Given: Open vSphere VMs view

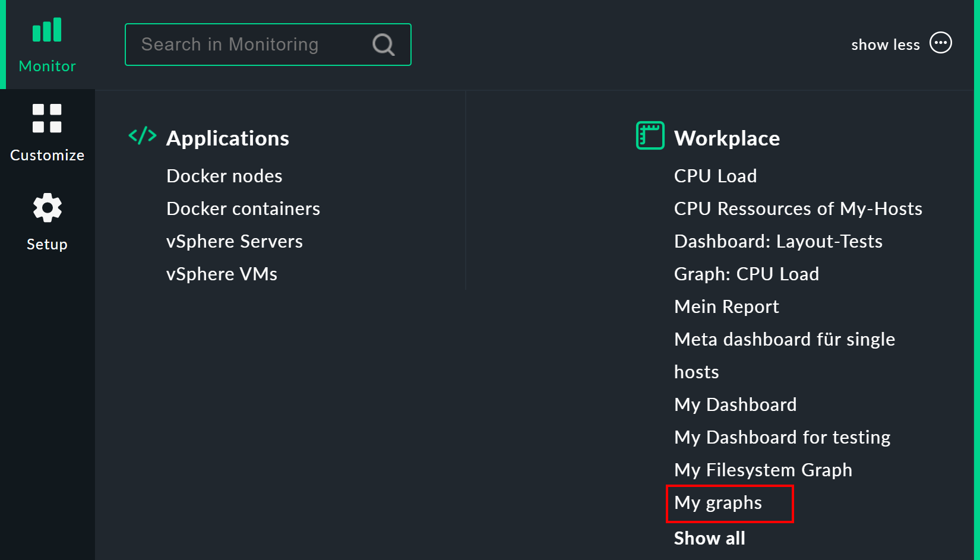Looking at the screenshot, I should (x=222, y=274).
